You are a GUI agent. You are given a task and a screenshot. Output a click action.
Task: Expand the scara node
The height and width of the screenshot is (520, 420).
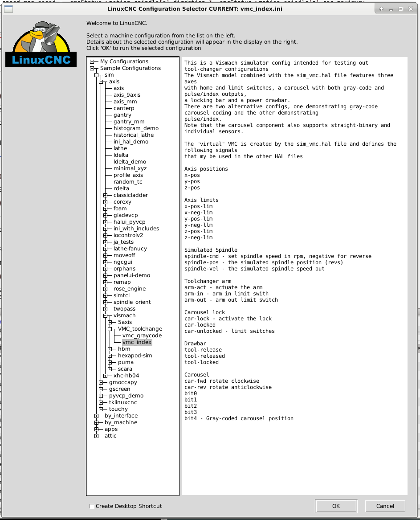110,369
